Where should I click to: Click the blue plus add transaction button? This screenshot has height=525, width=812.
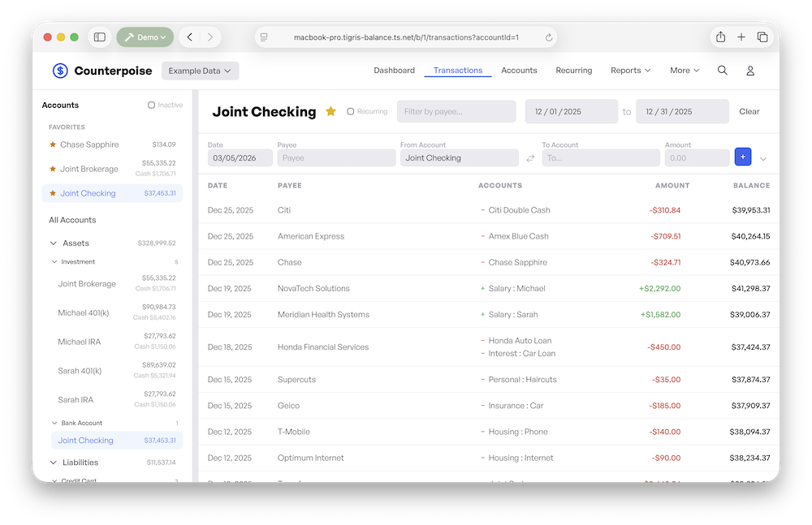(742, 157)
